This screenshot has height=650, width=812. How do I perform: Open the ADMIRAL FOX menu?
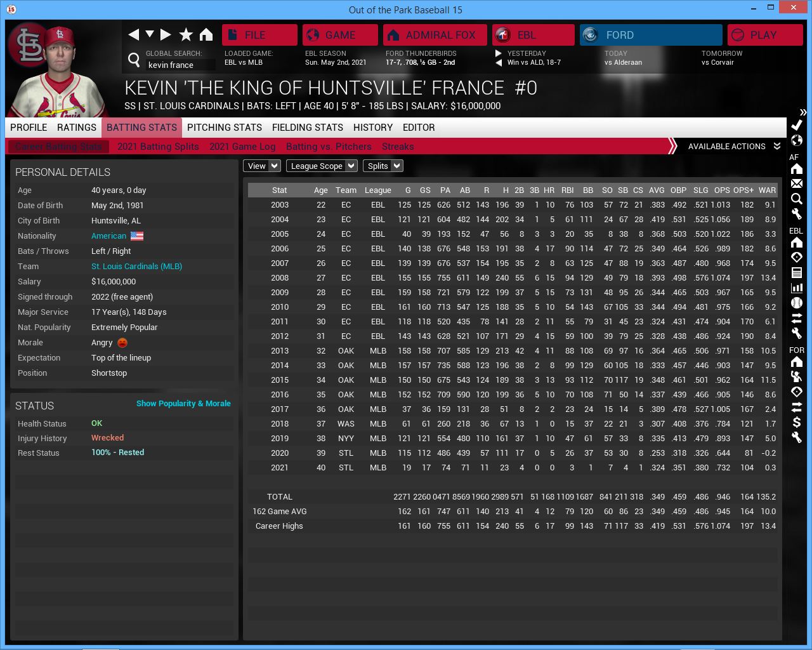click(435, 35)
